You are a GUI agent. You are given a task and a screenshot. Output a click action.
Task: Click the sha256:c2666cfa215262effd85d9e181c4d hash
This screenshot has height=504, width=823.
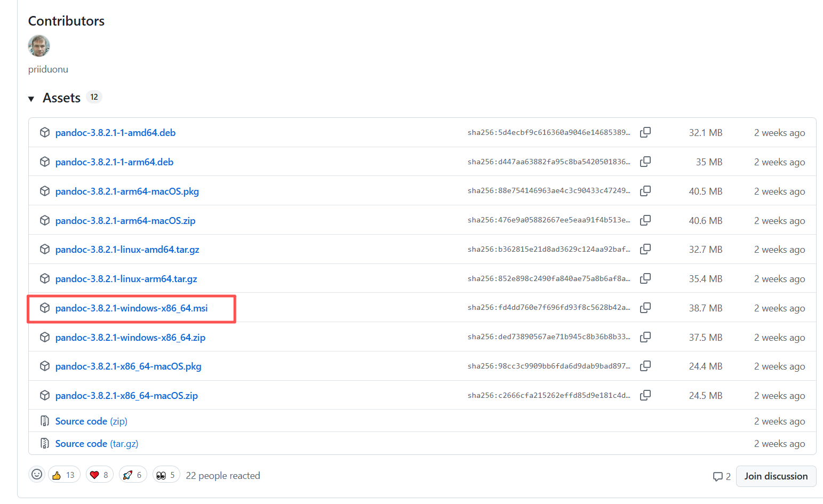549,395
